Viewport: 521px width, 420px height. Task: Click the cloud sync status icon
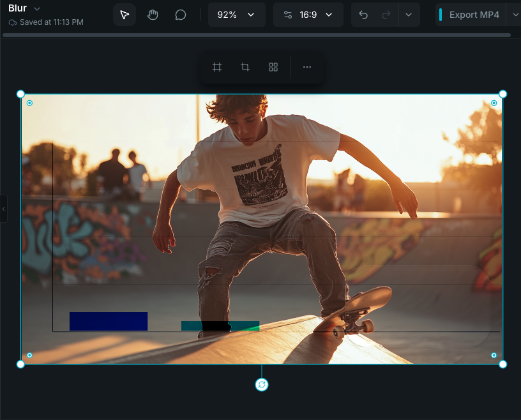point(11,22)
